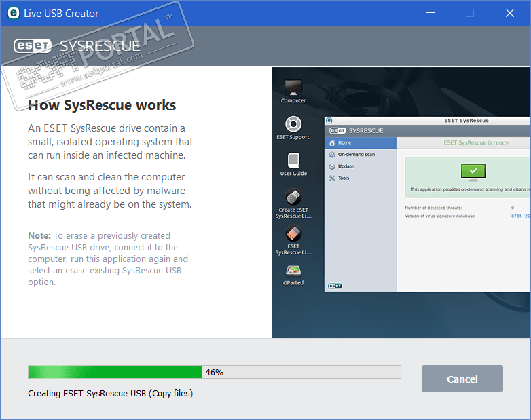This screenshot has height=420, width=531.
Task: Click the SYSRESCUE header title text
Action: coord(100,45)
